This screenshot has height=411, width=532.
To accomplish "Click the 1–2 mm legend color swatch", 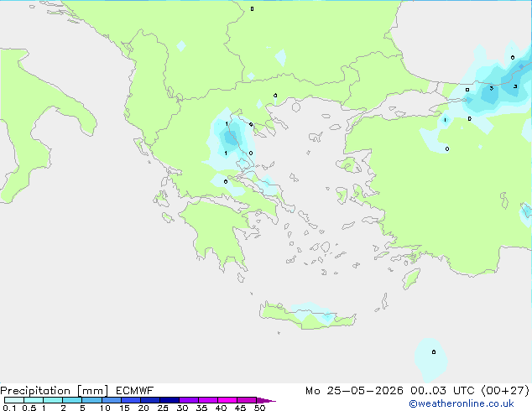I will click(53, 400).
